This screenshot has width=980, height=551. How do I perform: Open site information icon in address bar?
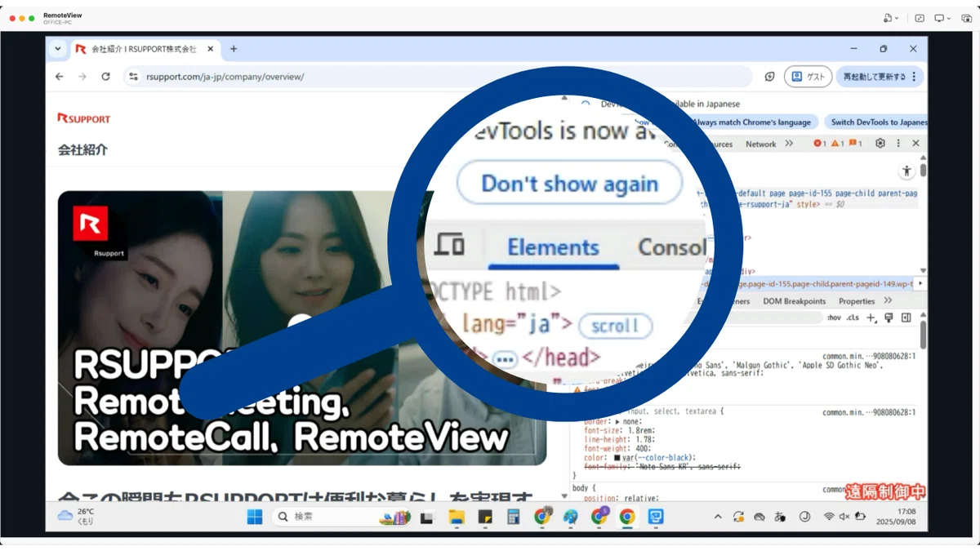(x=134, y=77)
